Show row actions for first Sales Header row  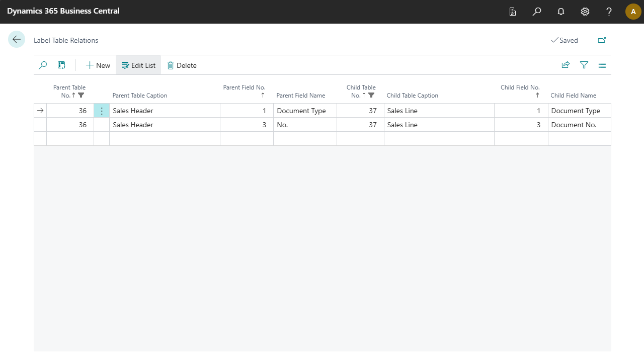102,111
